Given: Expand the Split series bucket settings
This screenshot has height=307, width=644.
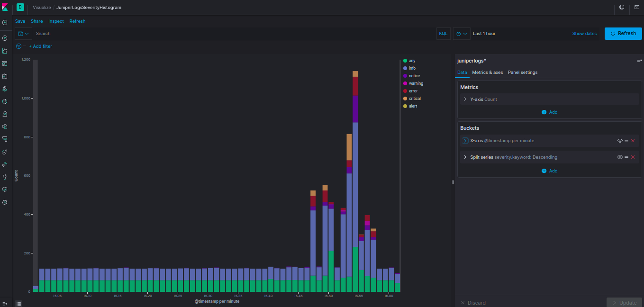Looking at the screenshot, I should 465,157.
